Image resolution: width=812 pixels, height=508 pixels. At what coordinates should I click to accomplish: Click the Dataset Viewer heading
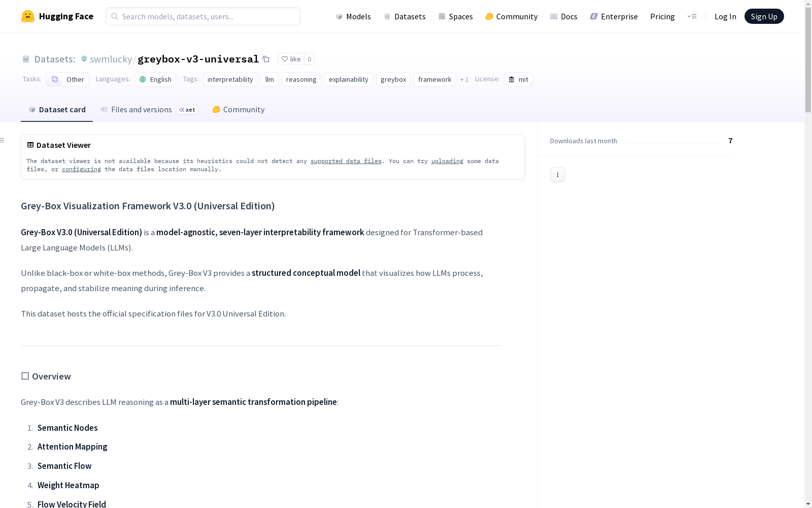coord(63,145)
